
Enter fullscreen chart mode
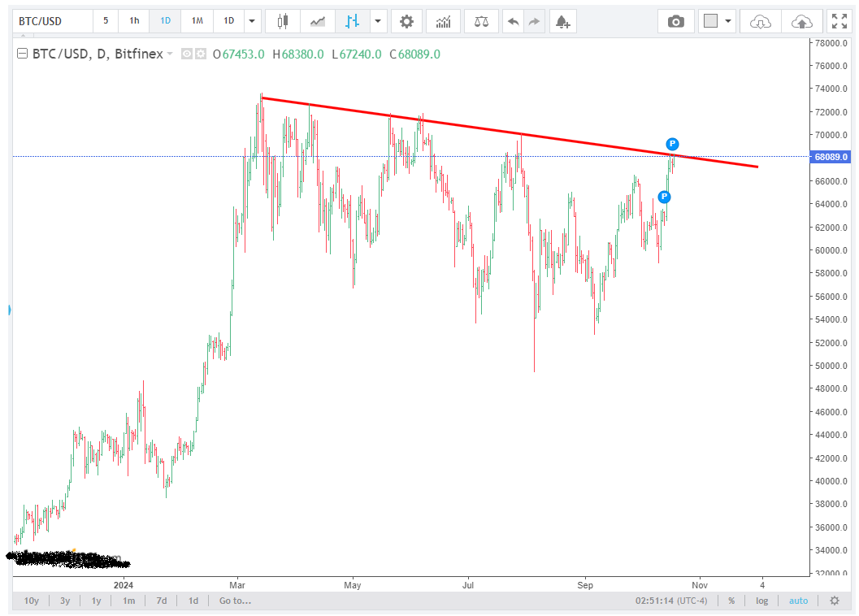839,21
